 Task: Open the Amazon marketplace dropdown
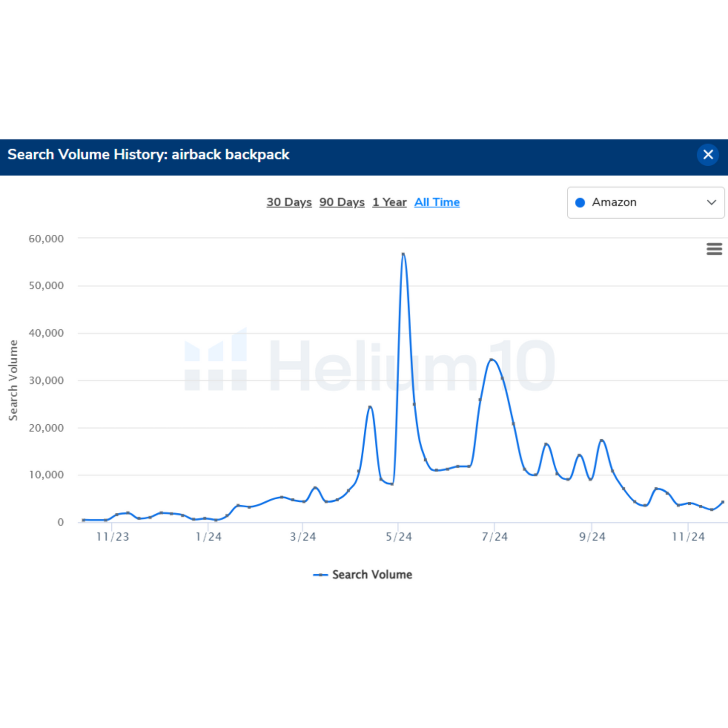pos(646,203)
